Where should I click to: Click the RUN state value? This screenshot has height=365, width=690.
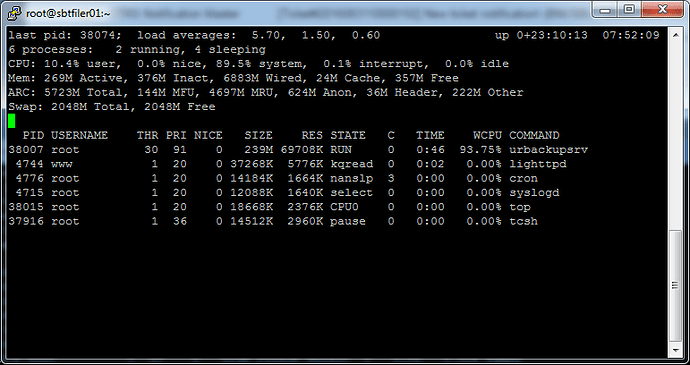pyautogui.click(x=341, y=150)
